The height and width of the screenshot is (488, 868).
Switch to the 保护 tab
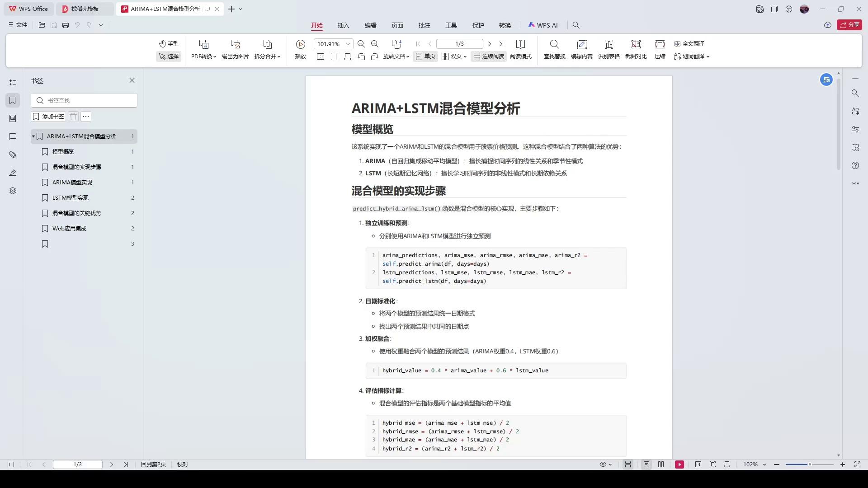[478, 25]
